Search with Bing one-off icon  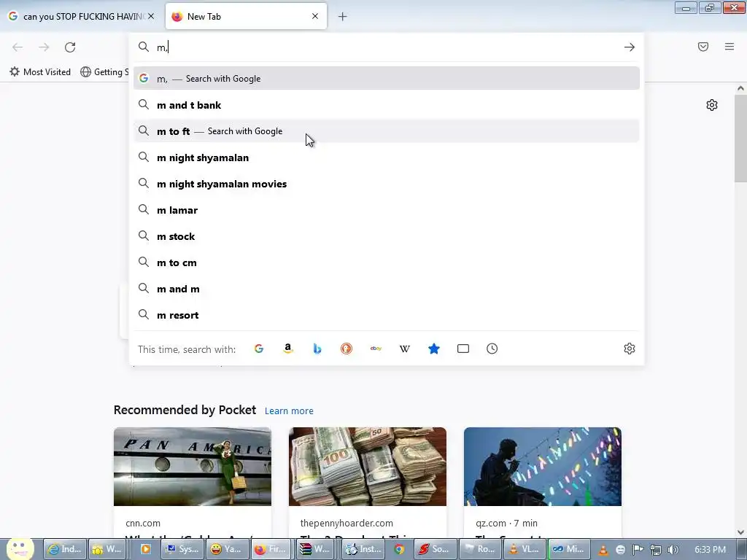tap(317, 349)
